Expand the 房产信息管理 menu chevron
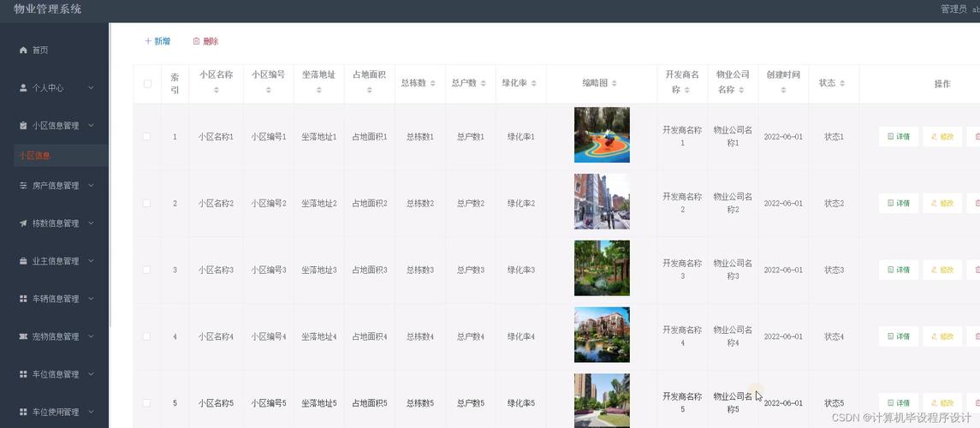This screenshot has width=980, height=428. coord(91,186)
